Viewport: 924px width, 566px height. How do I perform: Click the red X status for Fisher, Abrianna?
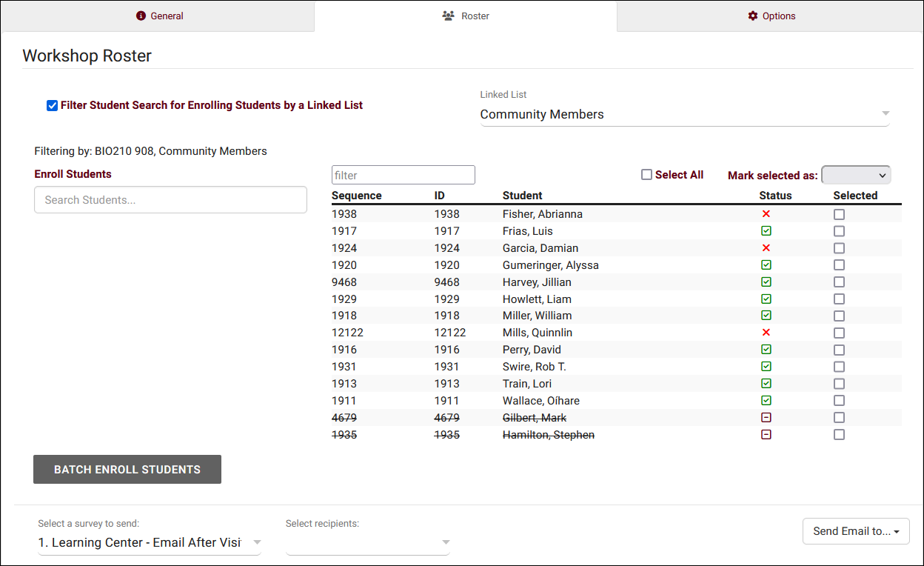766,214
